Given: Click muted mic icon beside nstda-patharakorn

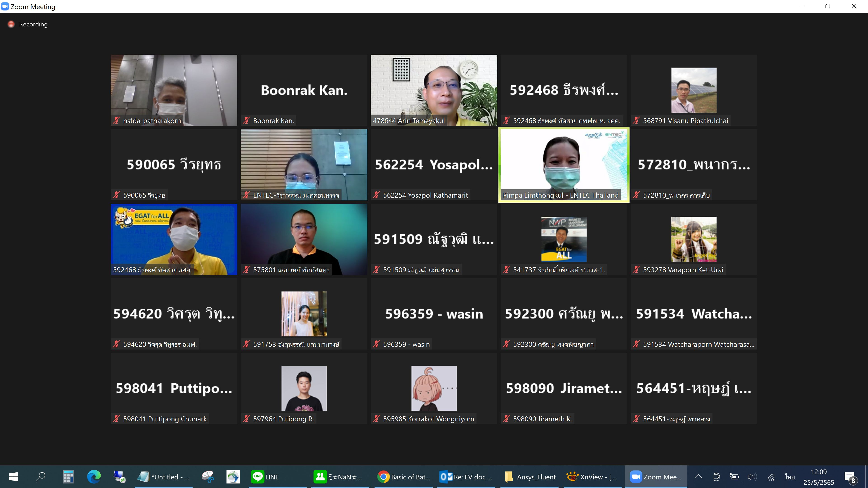Looking at the screenshot, I should tap(116, 120).
